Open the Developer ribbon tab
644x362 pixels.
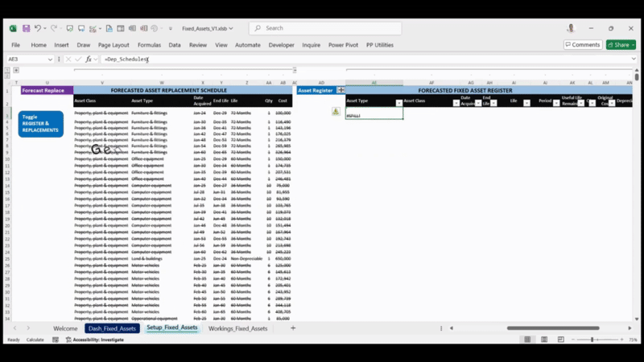[281, 45]
